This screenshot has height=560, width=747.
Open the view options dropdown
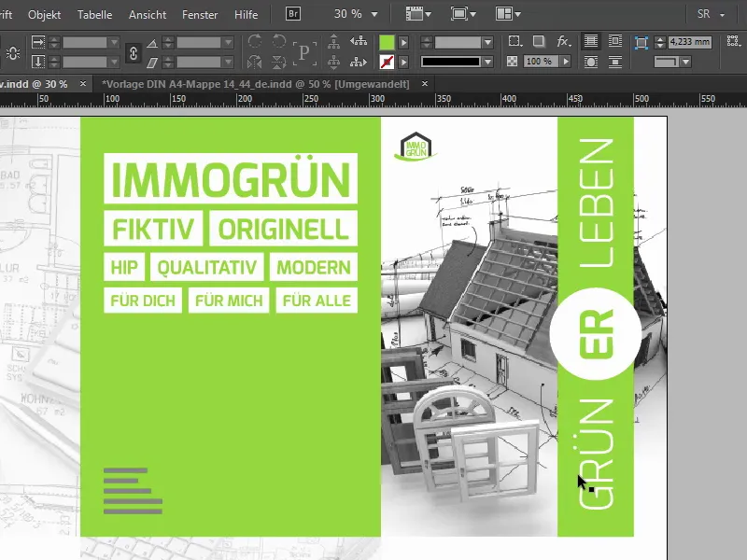point(418,14)
